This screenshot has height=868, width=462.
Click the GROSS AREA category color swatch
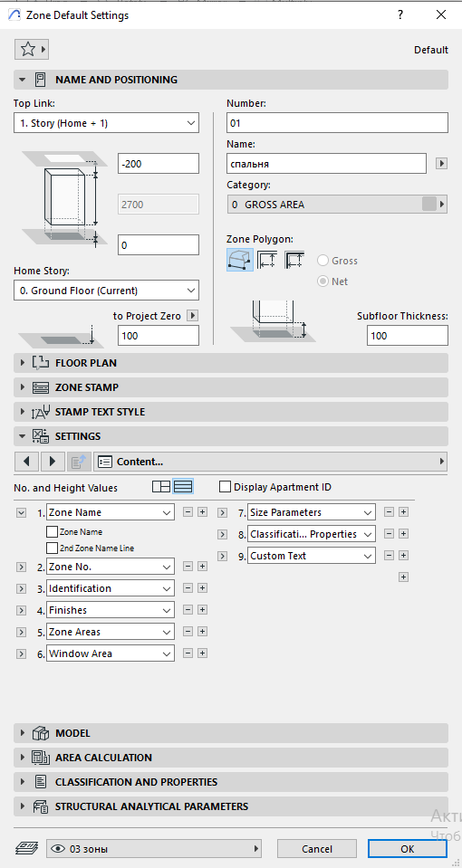(429, 205)
